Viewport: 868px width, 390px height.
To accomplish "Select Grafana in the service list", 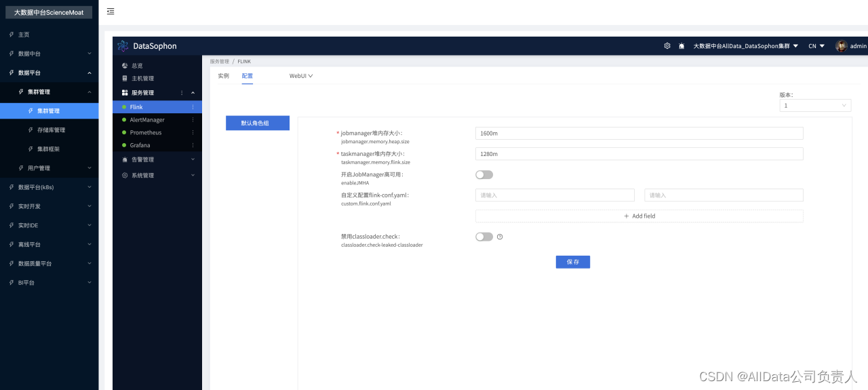I will tap(157, 145).
